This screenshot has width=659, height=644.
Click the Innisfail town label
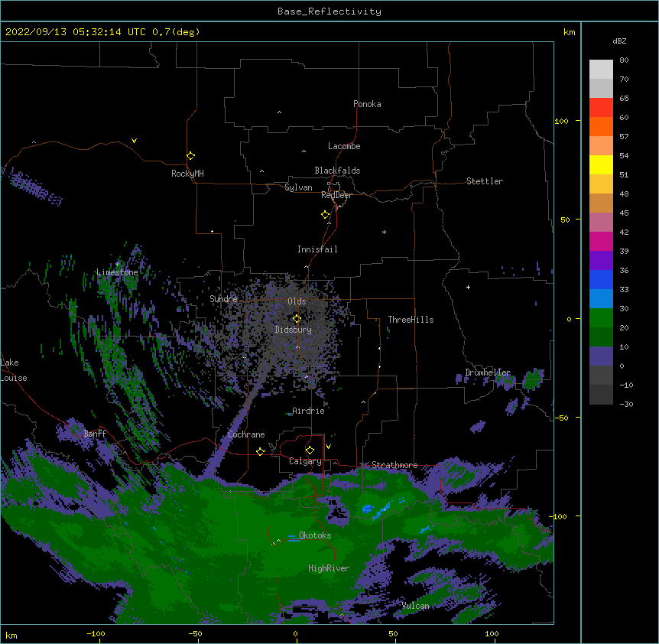click(x=317, y=249)
